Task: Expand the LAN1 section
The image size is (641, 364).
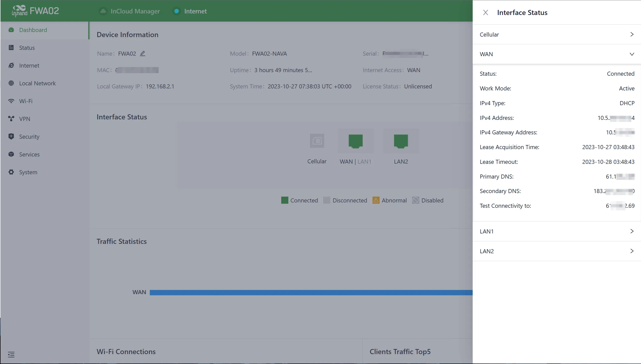Action: coord(557,231)
